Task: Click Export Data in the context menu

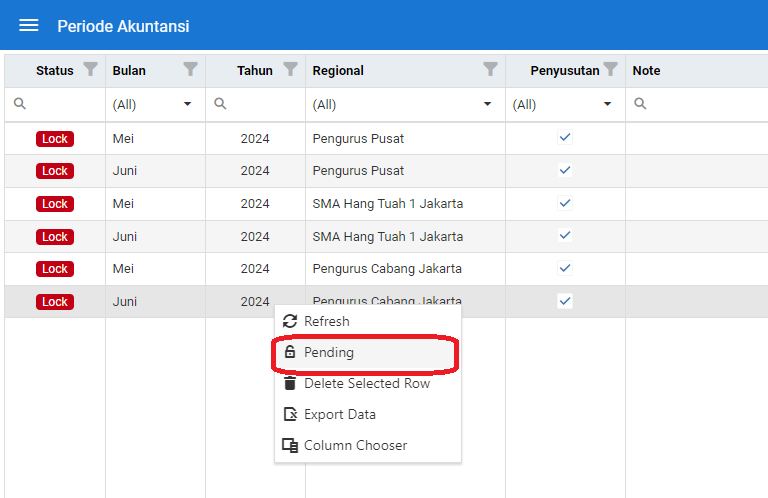Action: 339,415
